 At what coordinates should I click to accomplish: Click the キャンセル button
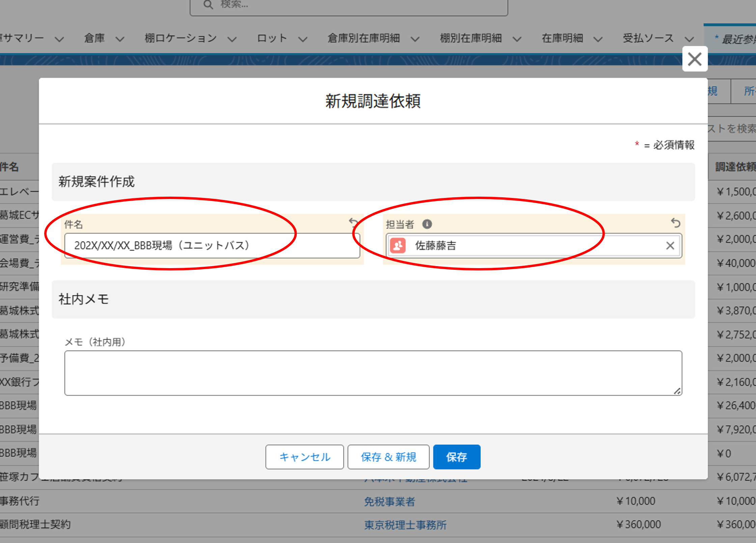304,457
